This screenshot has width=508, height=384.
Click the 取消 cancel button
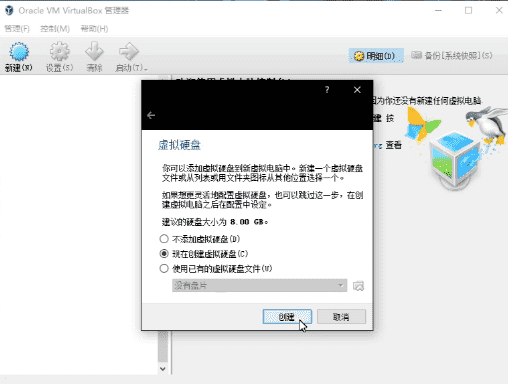[x=341, y=317]
